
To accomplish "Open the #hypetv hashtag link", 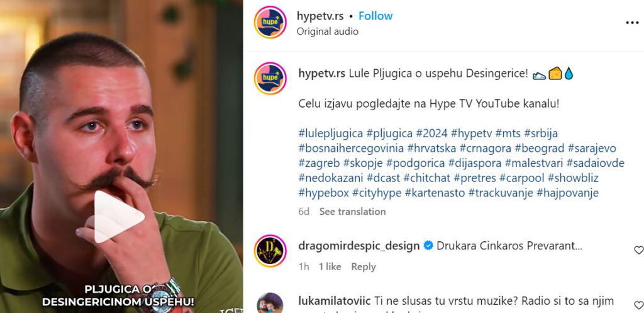I will pos(471,134).
